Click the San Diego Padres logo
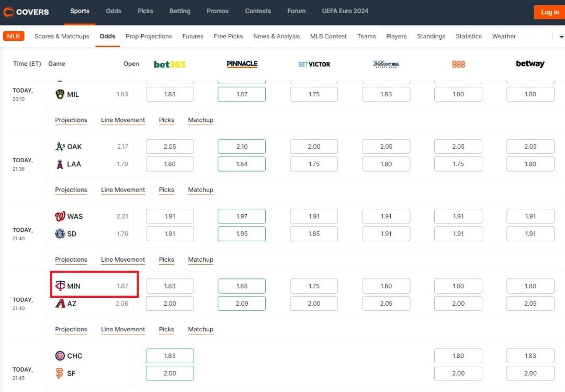The height and width of the screenshot is (392, 565). (x=60, y=234)
